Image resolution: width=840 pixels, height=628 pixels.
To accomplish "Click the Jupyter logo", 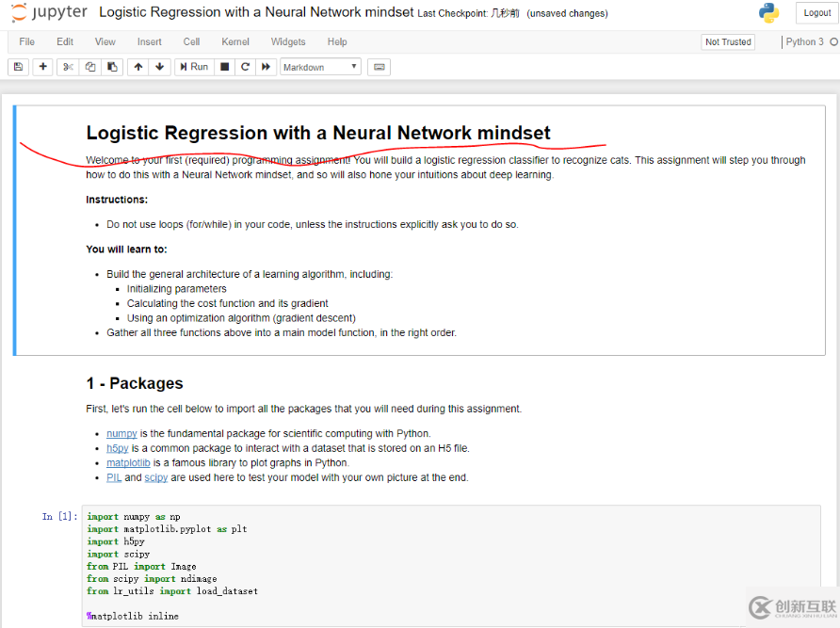I will click(49, 12).
